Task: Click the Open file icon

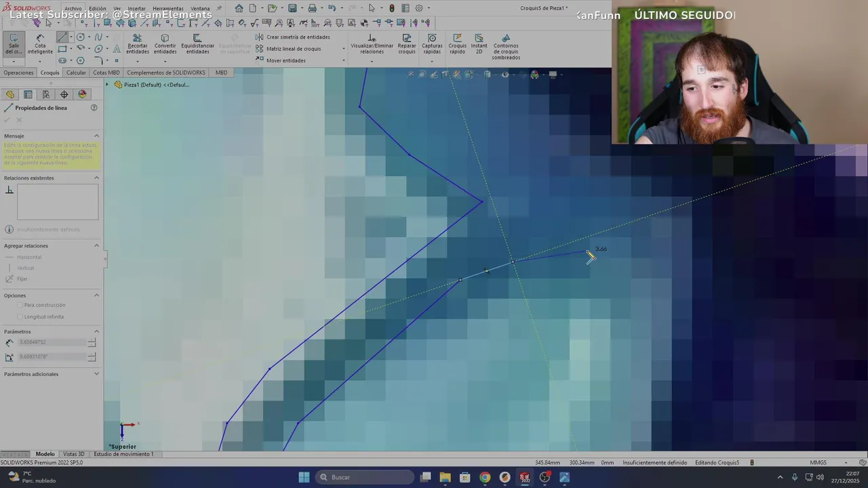Action: click(272, 8)
